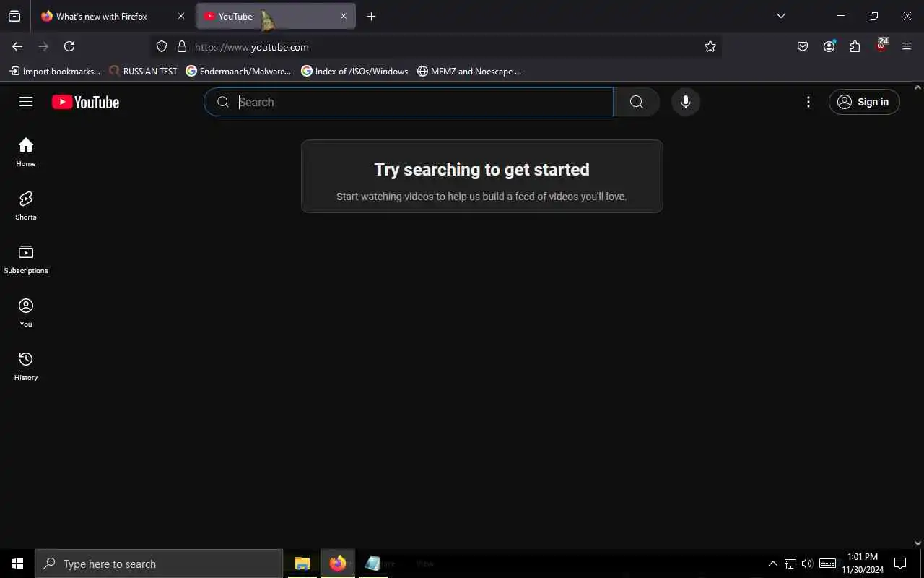Reload the current page
Screen dimensions: 924x578
69,46
